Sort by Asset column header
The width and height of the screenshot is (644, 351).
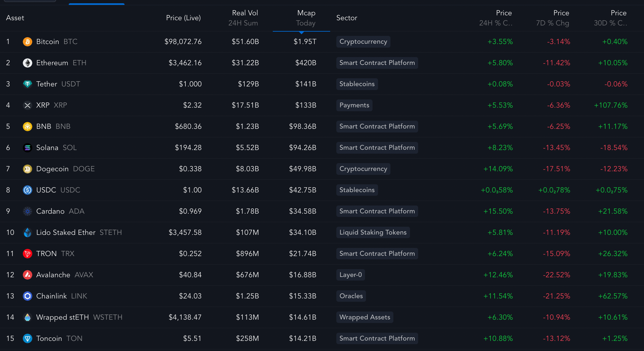[15, 18]
